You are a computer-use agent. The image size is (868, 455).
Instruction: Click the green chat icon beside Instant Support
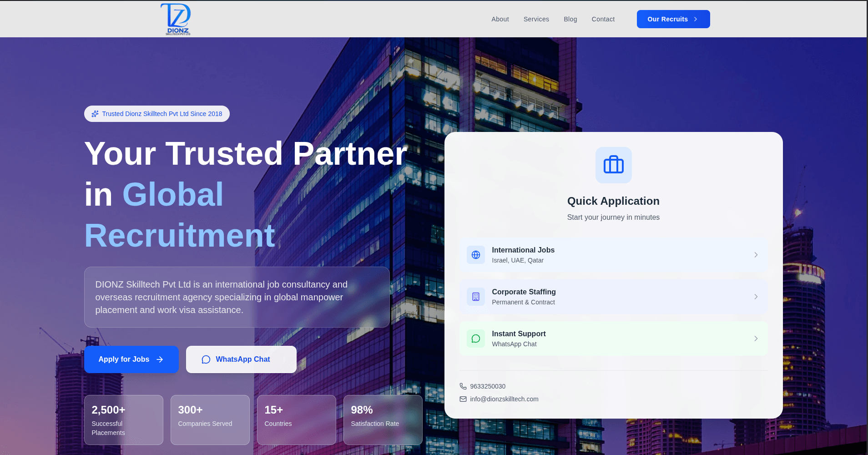[476, 339]
